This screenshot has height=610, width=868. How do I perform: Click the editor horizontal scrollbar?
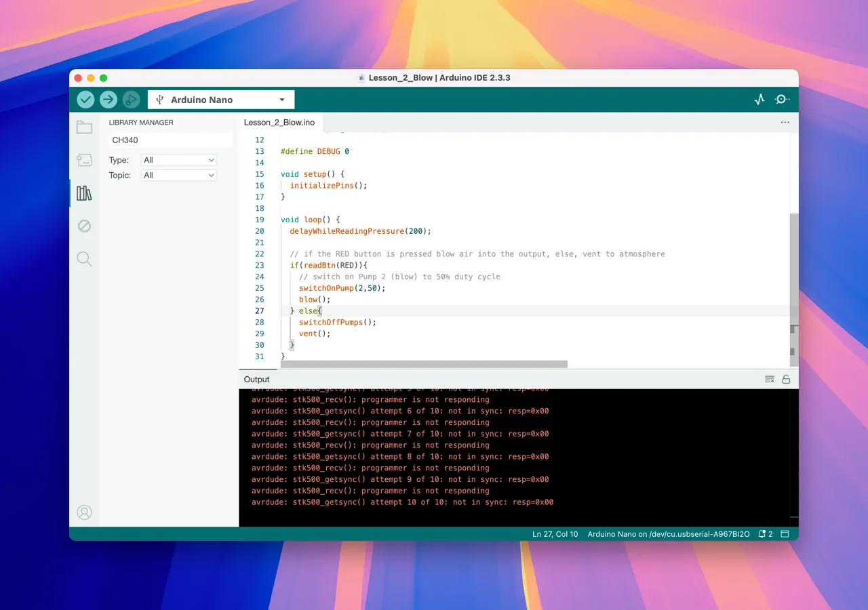[424, 364]
